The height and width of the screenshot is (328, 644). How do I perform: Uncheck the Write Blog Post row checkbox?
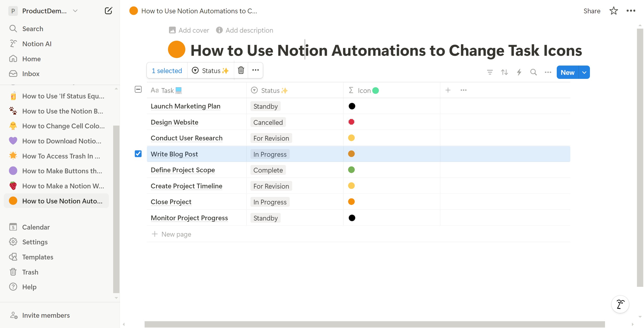pos(138,154)
